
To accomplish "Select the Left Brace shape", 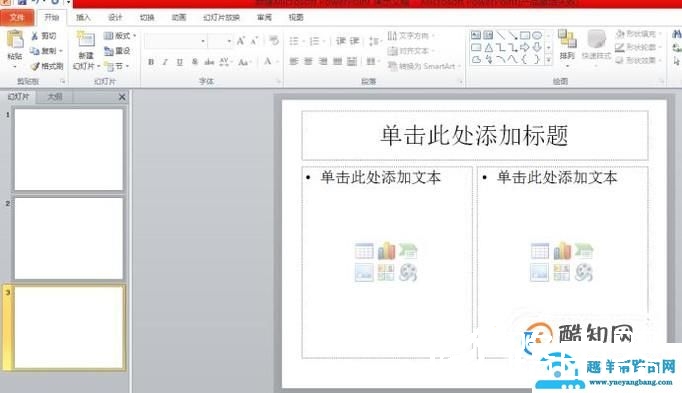I will point(525,60).
